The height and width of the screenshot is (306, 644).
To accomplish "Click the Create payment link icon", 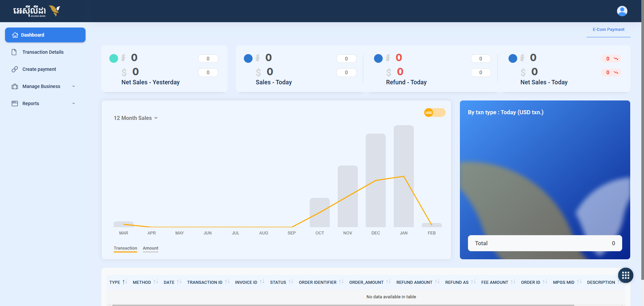I will tap(15, 69).
